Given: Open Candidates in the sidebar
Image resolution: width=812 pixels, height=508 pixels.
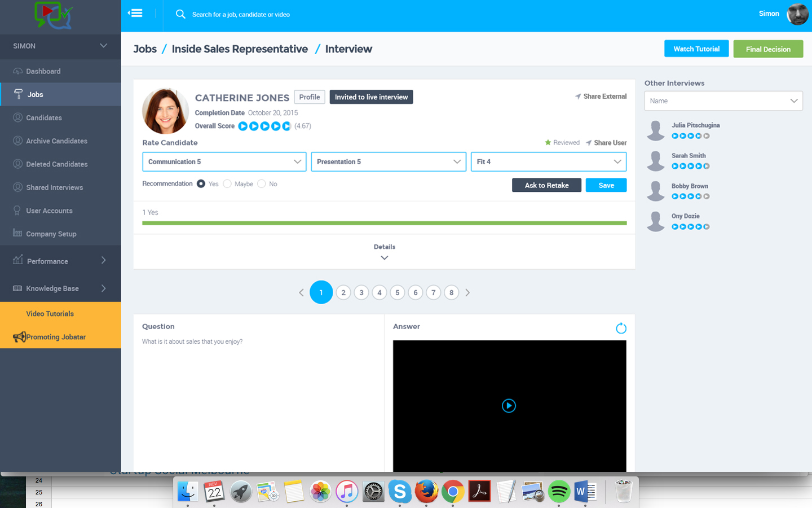Looking at the screenshot, I should click(44, 117).
